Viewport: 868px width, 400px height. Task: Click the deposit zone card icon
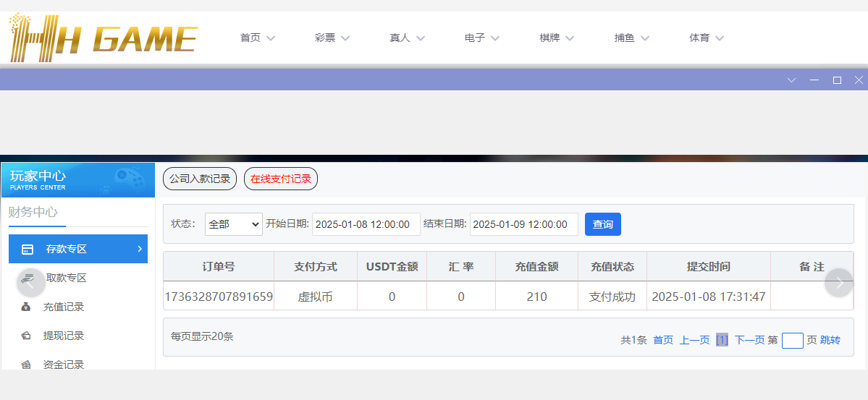pyautogui.click(x=28, y=250)
